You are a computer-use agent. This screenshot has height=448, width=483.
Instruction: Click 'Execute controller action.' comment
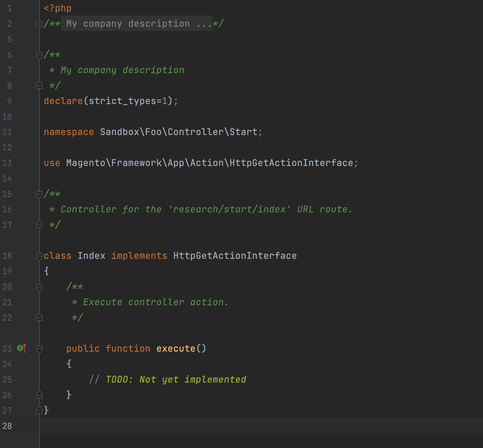156,302
